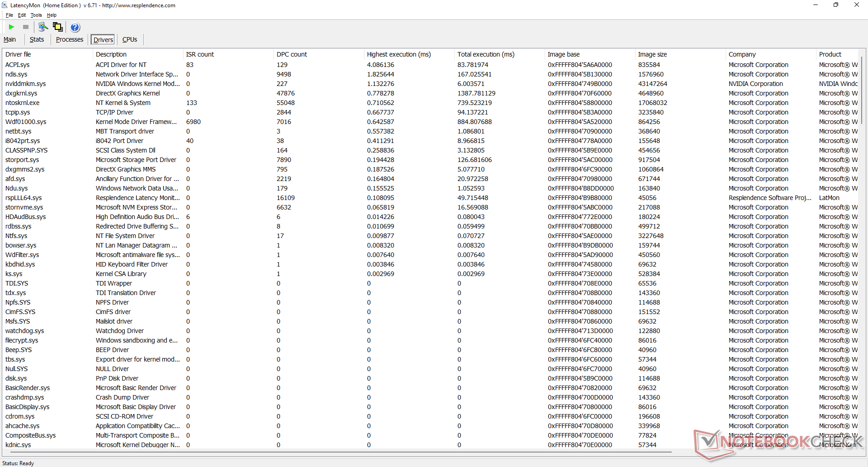The image size is (868, 467).
Task: Select the Wdf01000.sys driver row
Action: (x=430, y=122)
